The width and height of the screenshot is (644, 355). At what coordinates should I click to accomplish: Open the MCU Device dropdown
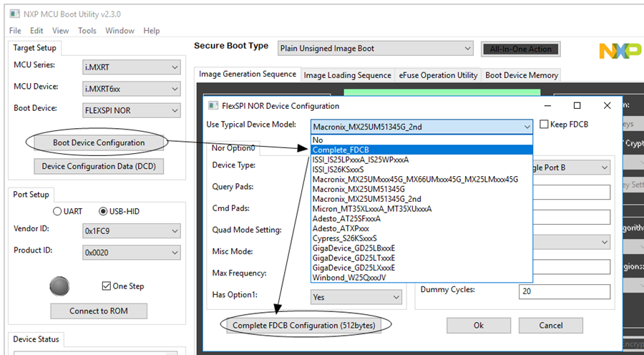pyautogui.click(x=132, y=89)
